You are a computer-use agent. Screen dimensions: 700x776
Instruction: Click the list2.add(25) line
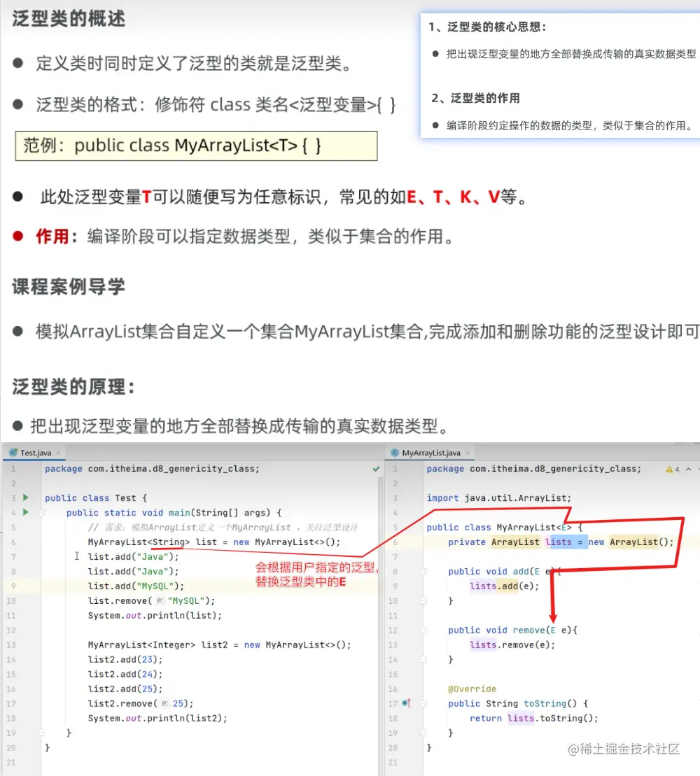(x=125, y=689)
